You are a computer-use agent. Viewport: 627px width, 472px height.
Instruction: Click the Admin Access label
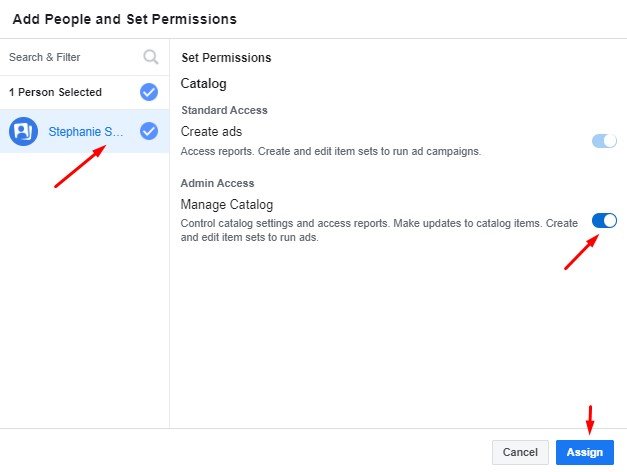(217, 183)
